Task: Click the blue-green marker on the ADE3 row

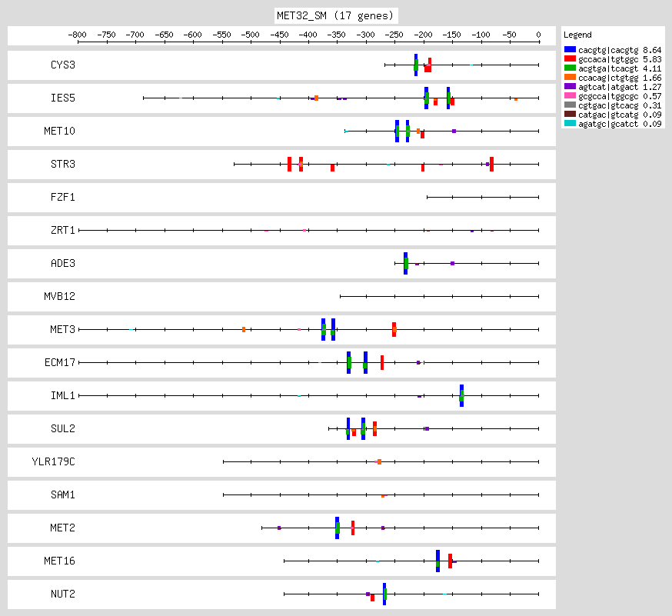Action: click(405, 263)
